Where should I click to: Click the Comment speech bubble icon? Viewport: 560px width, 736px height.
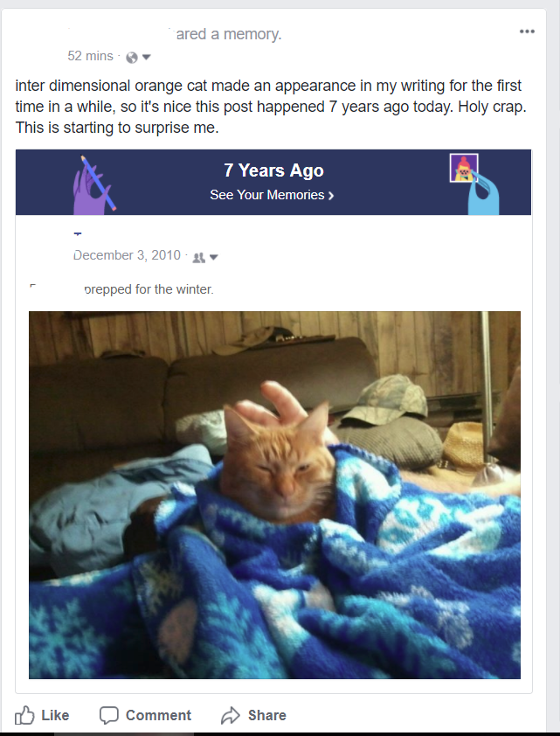pyautogui.click(x=109, y=715)
